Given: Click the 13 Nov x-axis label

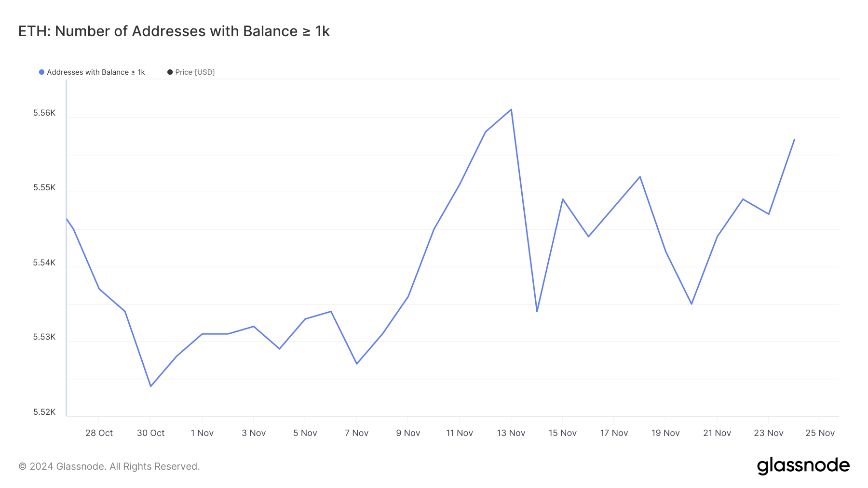Looking at the screenshot, I should tap(511, 433).
